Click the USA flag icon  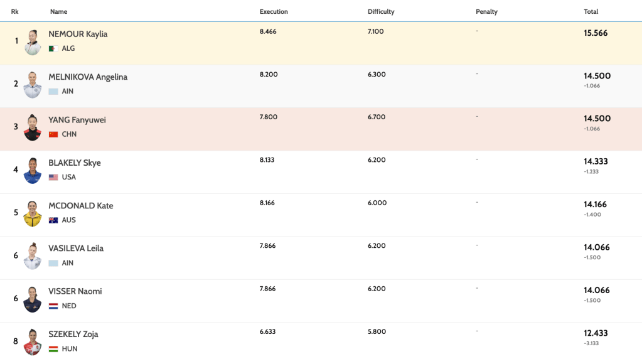pos(53,177)
